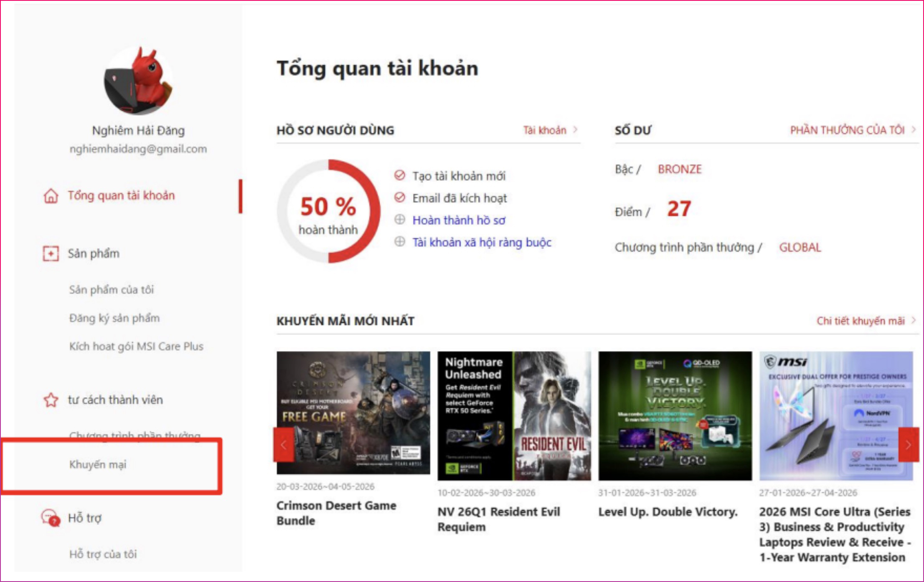Click the home icon beside Tổng quan tài khoản

[x=51, y=196]
